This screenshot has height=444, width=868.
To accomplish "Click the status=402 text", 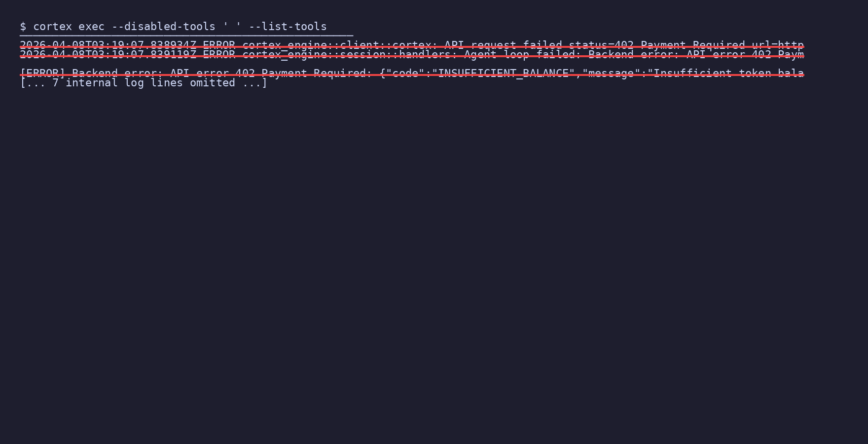I will 601,45.
